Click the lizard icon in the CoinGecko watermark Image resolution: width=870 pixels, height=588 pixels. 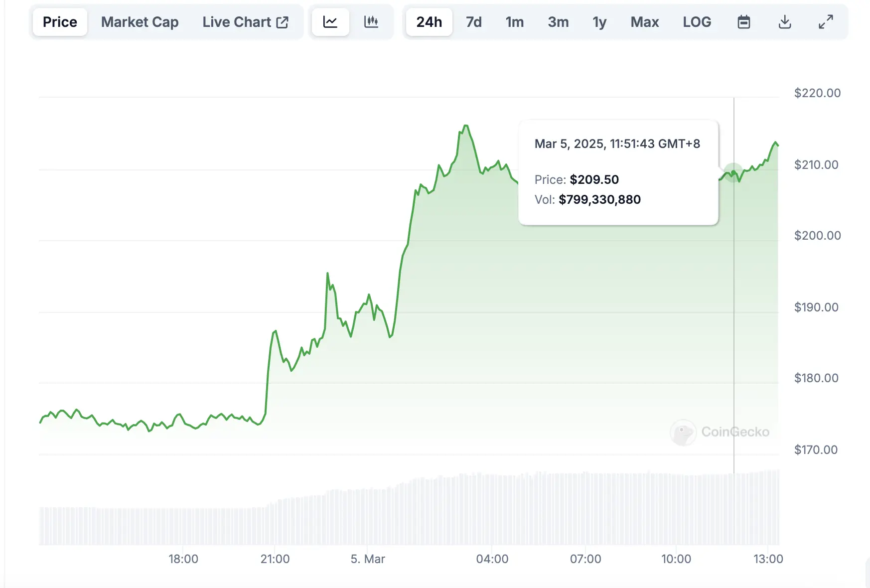683,432
